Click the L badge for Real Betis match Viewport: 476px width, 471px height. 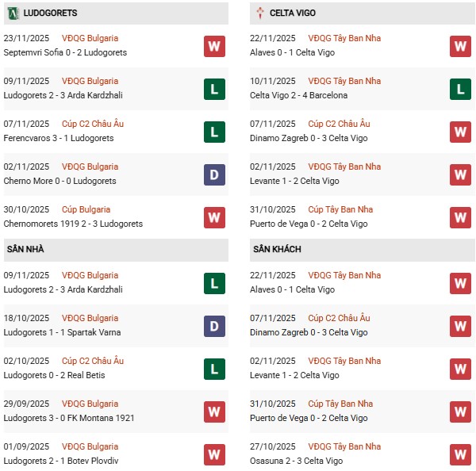click(214, 369)
